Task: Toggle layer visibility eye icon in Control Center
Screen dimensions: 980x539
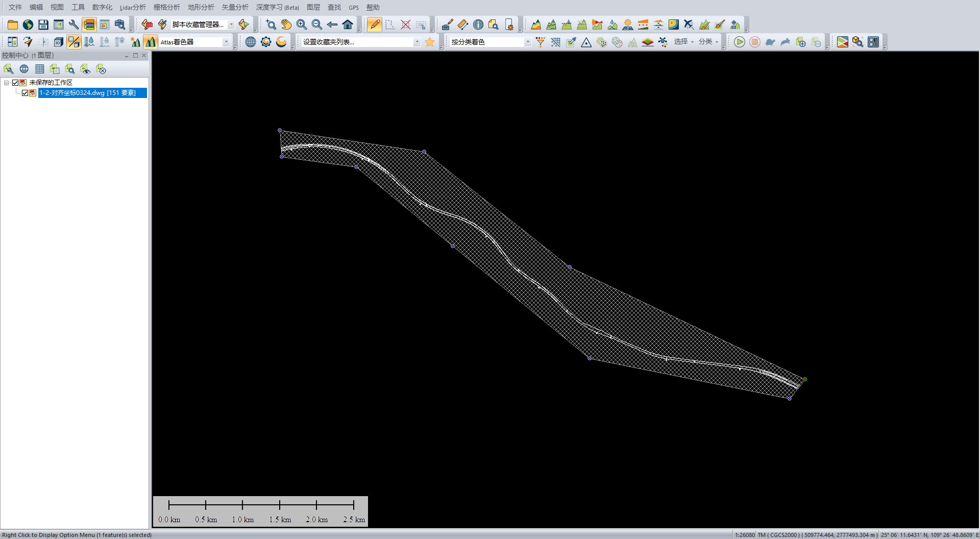Action: [85, 69]
